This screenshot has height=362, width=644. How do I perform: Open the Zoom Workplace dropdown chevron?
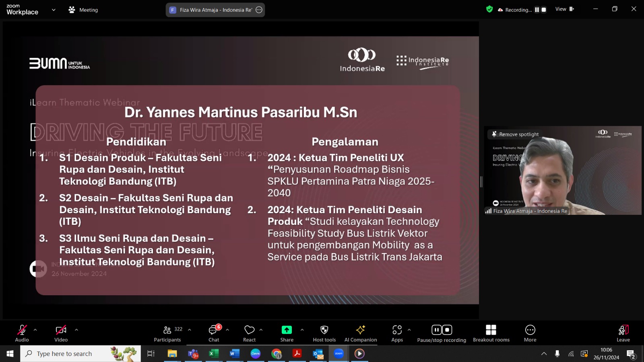tap(54, 10)
